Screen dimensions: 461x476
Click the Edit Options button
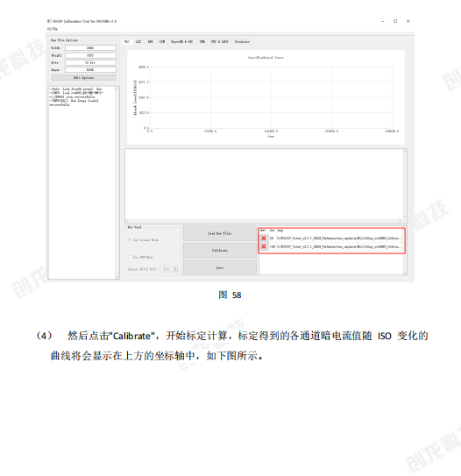coord(84,78)
